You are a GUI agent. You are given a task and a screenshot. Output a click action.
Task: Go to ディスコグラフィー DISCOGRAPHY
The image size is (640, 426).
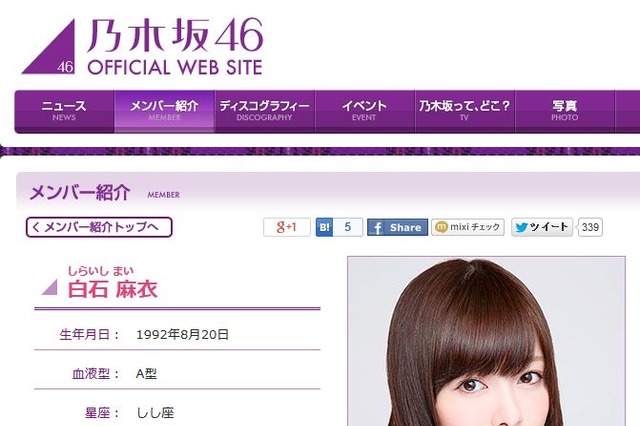(264, 111)
